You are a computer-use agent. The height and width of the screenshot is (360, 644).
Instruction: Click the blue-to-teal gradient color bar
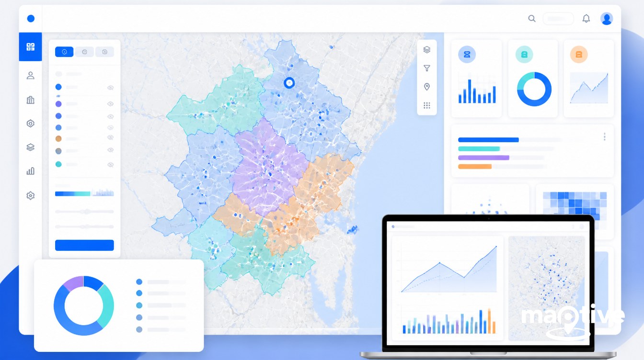tap(73, 193)
